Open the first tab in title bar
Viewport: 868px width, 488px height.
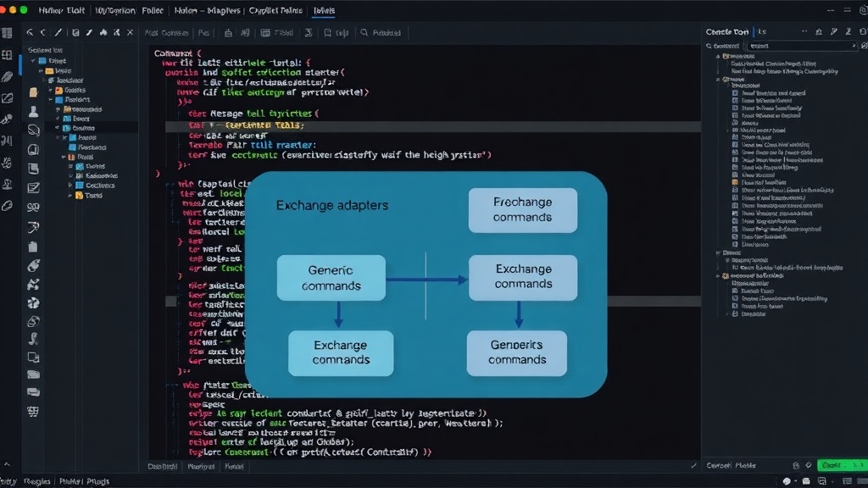pos(61,10)
